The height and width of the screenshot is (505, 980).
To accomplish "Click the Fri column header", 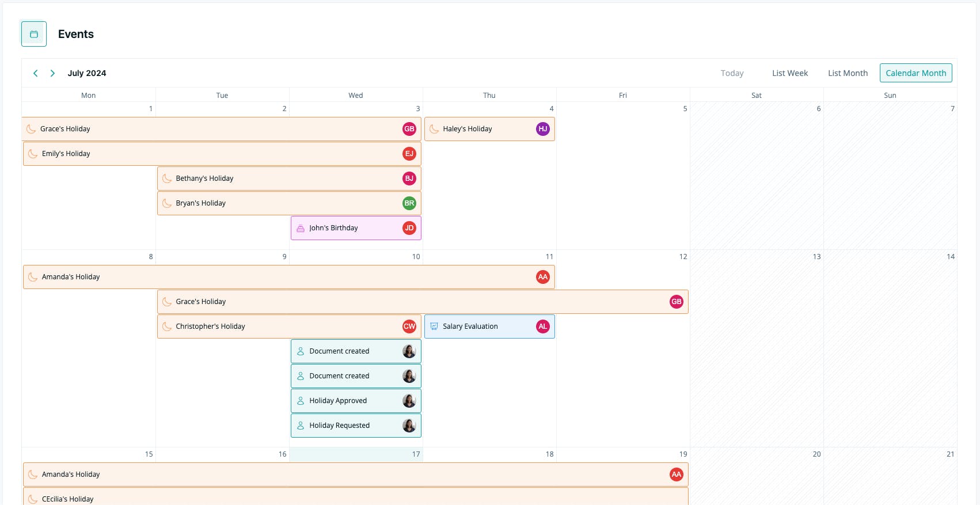I will [623, 95].
